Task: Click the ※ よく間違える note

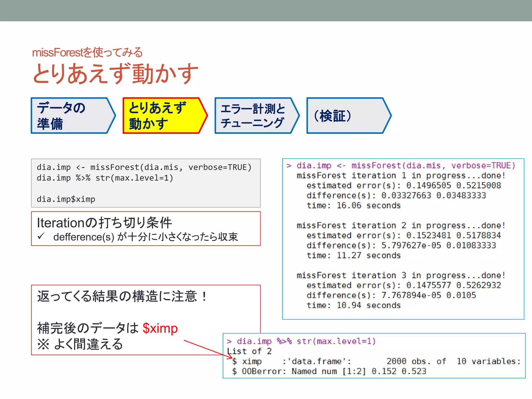Action: point(80,344)
